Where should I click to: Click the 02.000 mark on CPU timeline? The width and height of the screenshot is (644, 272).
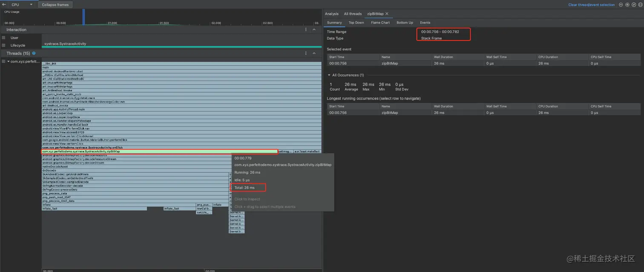tap(216, 23)
